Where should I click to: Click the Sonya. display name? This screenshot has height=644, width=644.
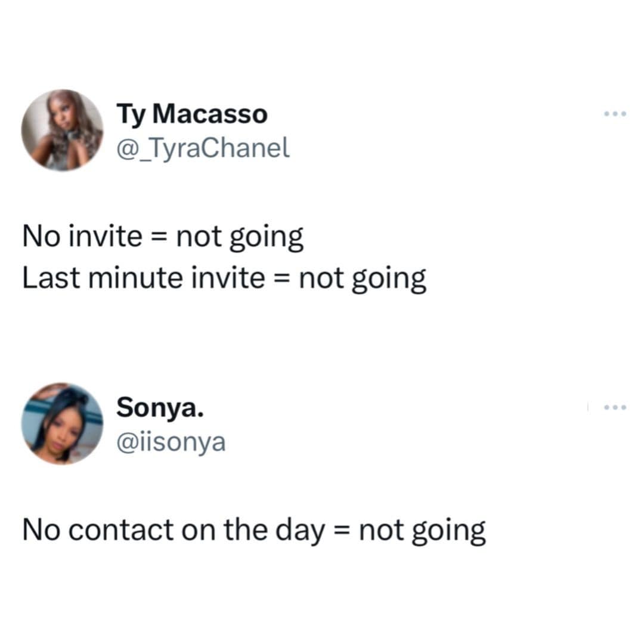pos(159,407)
